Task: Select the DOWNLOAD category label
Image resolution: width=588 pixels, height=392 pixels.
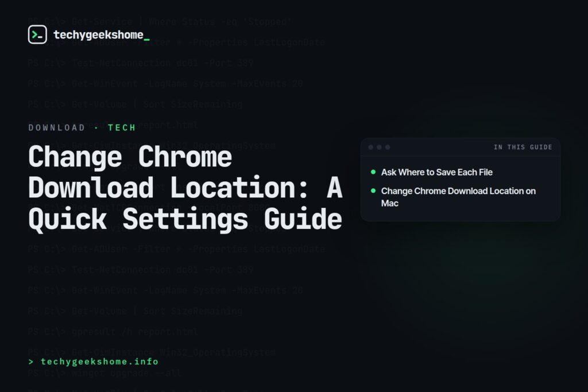Action: [x=57, y=128]
